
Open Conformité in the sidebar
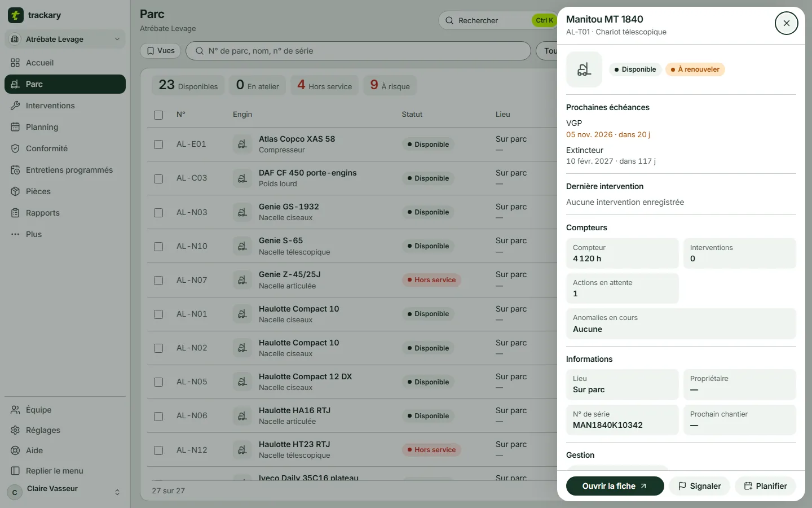tap(65, 148)
